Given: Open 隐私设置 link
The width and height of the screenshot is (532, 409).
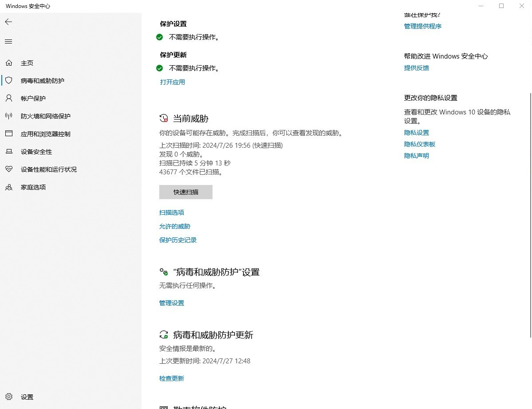Looking at the screenshot, I should coord(416,133).
